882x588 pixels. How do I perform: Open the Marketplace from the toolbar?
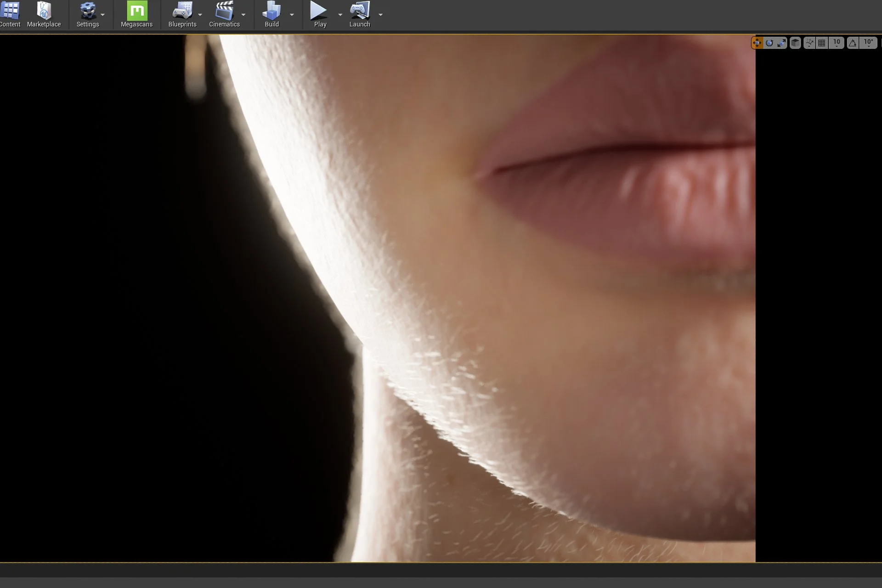point(44,15)
